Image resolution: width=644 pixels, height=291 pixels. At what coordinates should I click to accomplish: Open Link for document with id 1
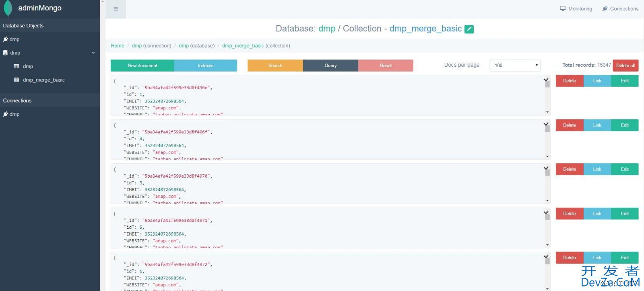click(597, 81)
